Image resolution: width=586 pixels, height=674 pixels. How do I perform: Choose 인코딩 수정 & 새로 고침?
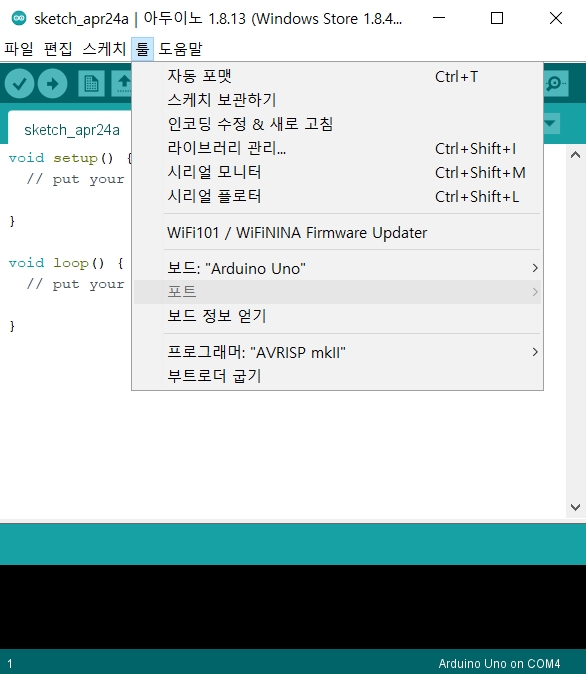point(337,124)
